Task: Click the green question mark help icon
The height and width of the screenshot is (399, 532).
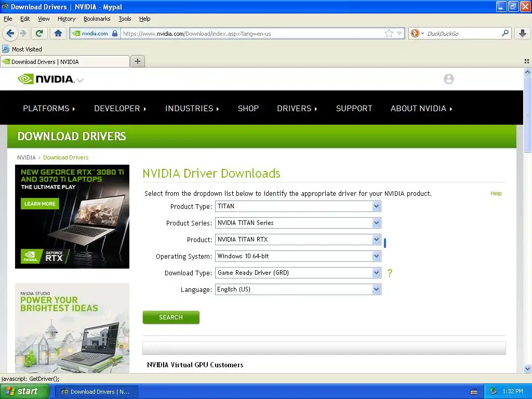Action: 390,273
